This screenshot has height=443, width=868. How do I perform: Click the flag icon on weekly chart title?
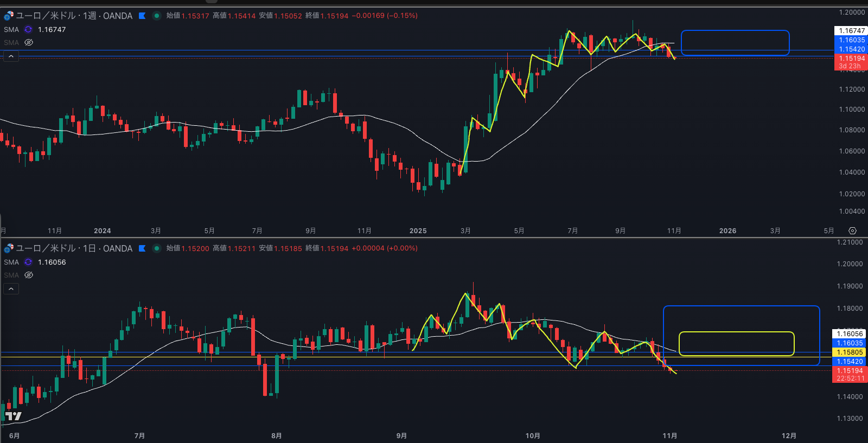pos(142,16)
